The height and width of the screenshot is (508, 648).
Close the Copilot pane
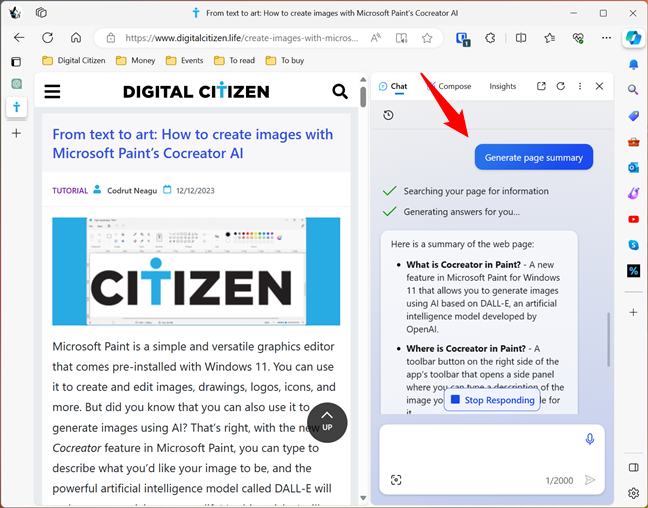pyautogui.click(x=599, y=86)
